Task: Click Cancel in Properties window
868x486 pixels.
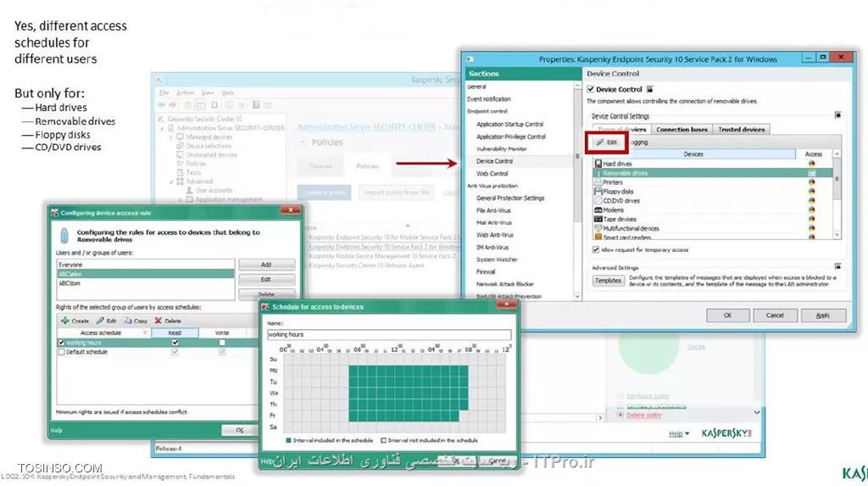Action: click(775, 316)
